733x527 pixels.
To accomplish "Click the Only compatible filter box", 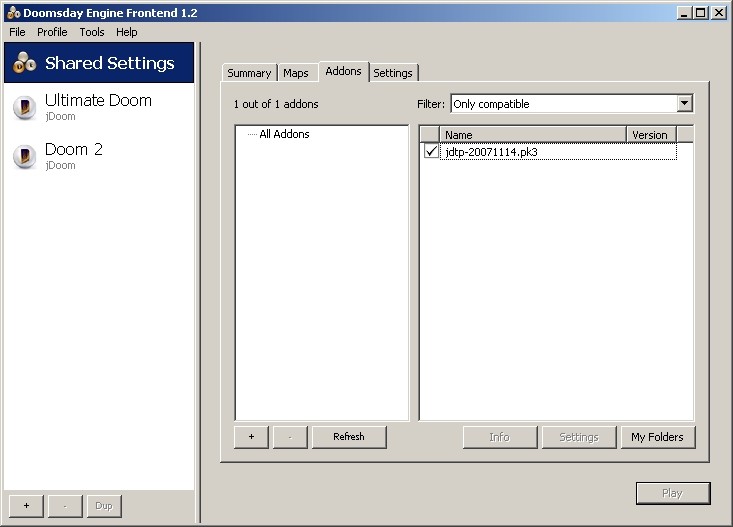I will (x=562, y=104).
